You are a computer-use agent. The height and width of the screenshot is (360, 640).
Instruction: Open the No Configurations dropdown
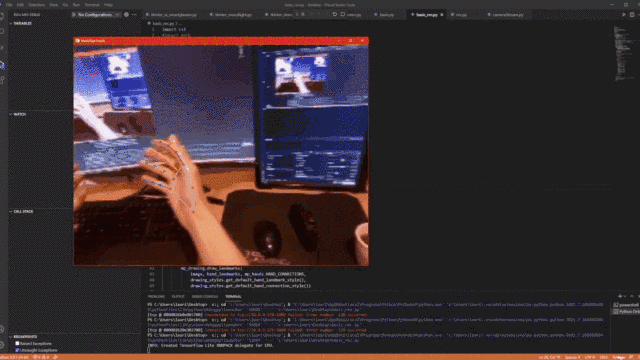click(98, 15)
